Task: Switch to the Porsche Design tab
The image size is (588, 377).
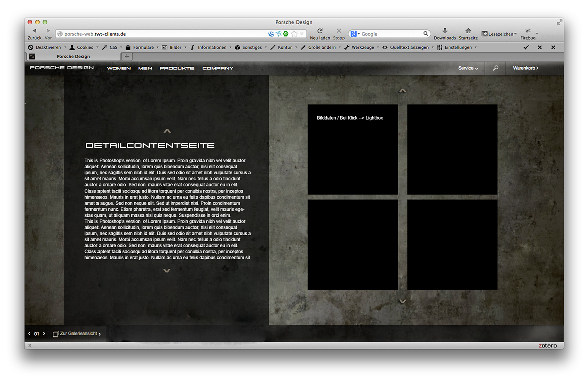Action: click(73, 56)
